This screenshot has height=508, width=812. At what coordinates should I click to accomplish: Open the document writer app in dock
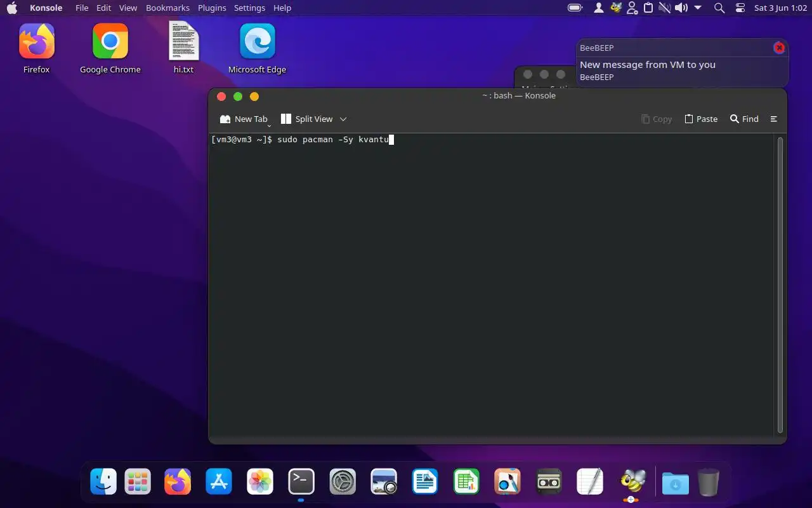pyautogui.click(x=425, y=482)
